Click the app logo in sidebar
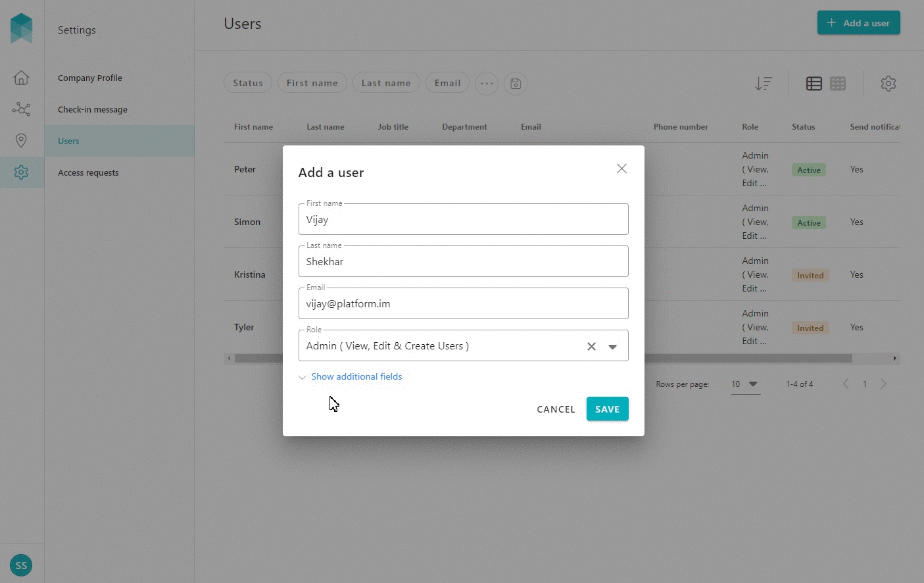Image resolution: width=924 pixels, height=583 pixels. pyautogui.click(x=22, y=28)
